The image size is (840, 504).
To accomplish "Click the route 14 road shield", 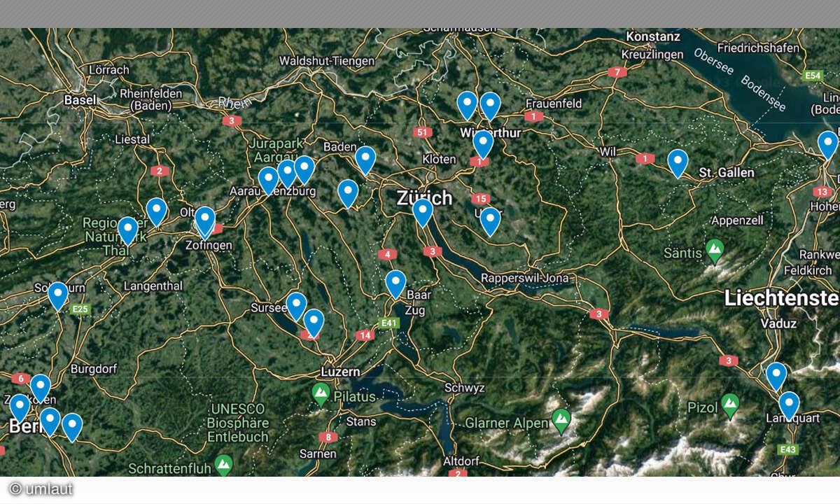I will (x=364, y=335).
